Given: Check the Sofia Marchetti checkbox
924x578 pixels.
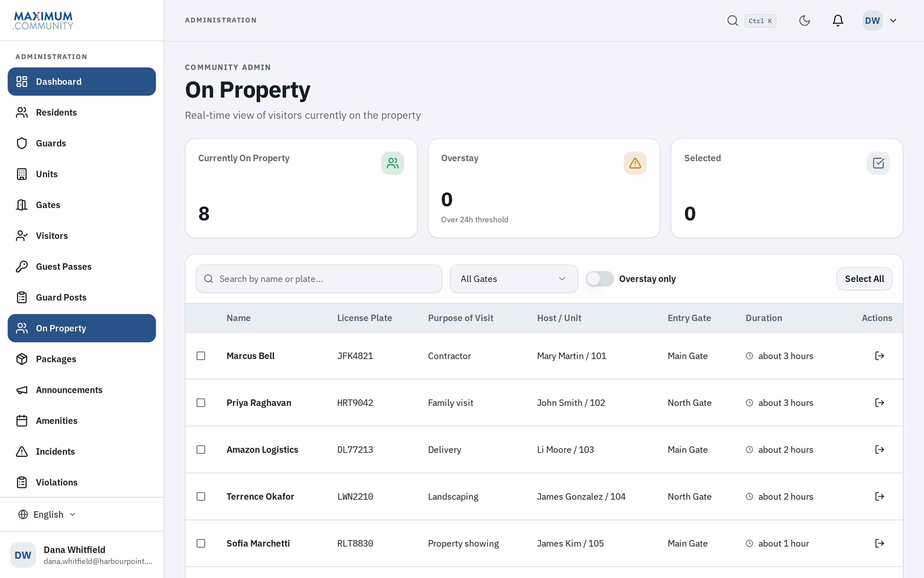Looking at the screenshot, I should (201, 543).
